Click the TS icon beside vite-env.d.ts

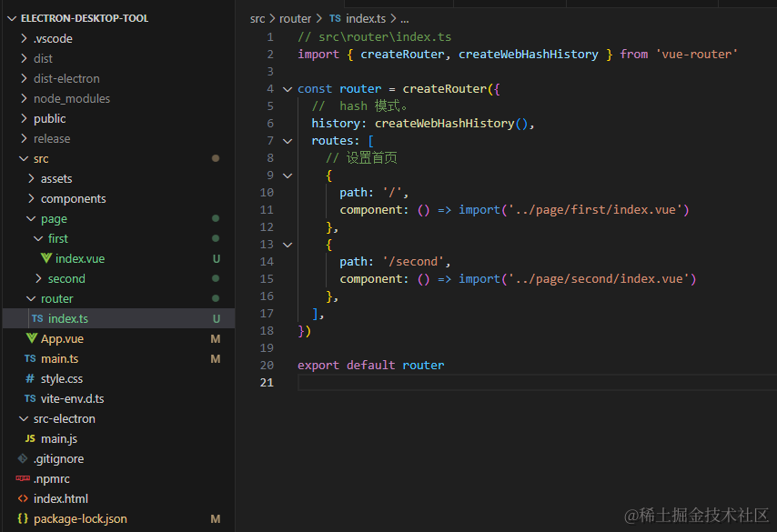[31, 398]
